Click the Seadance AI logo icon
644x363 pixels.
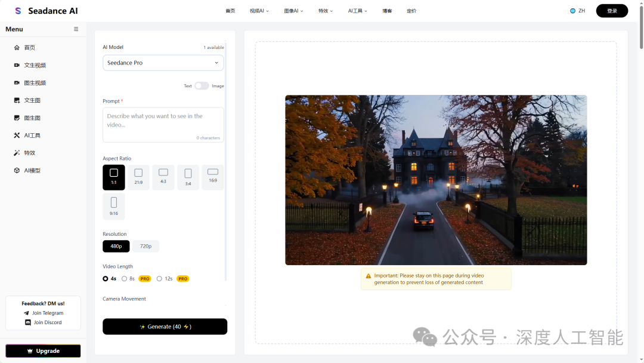18,11
